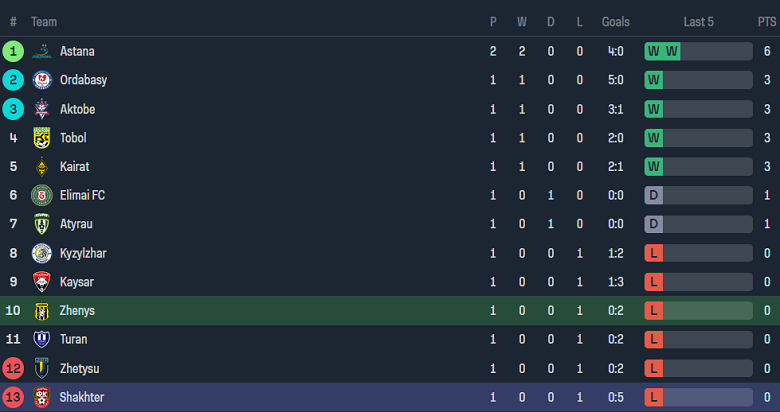Click Astana's green position 1 badge
The image size is (780, 412).
click(13, 51)
